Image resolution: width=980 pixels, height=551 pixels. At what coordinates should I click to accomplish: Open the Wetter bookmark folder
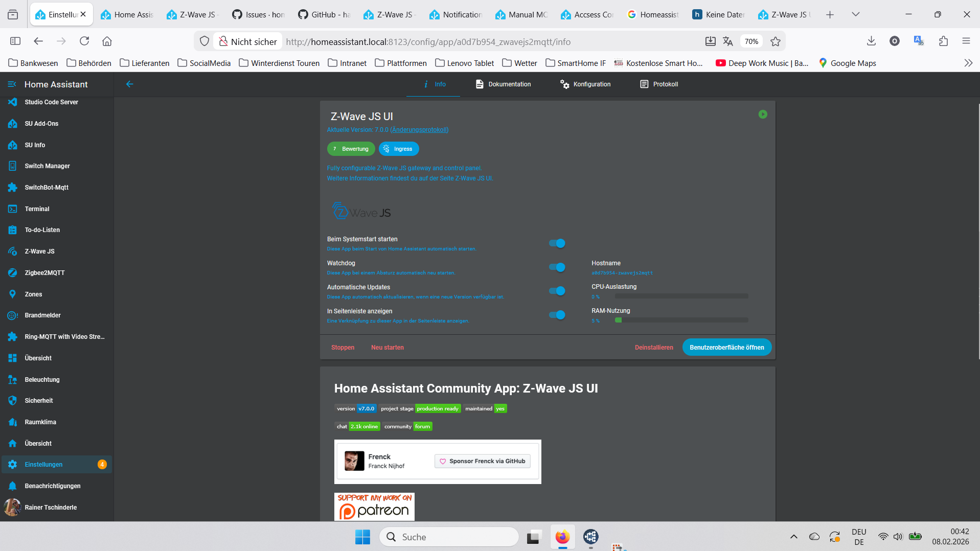[520, 63]
